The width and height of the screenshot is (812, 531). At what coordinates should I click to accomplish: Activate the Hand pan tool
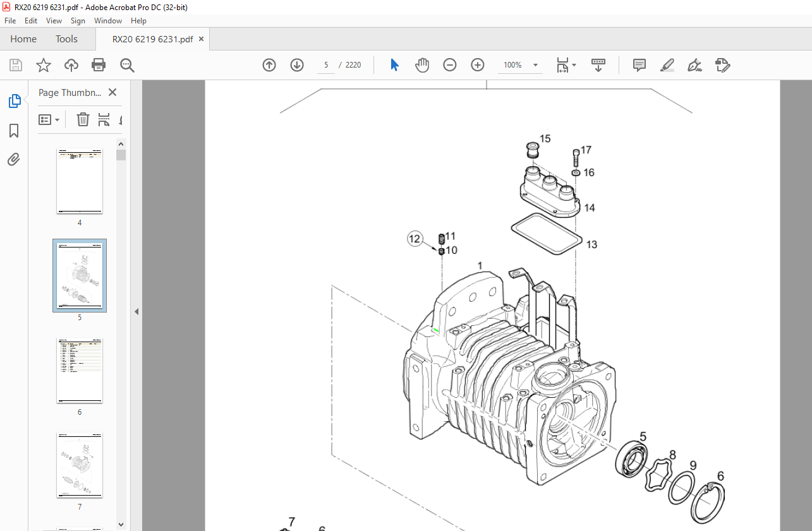(422, 65)
